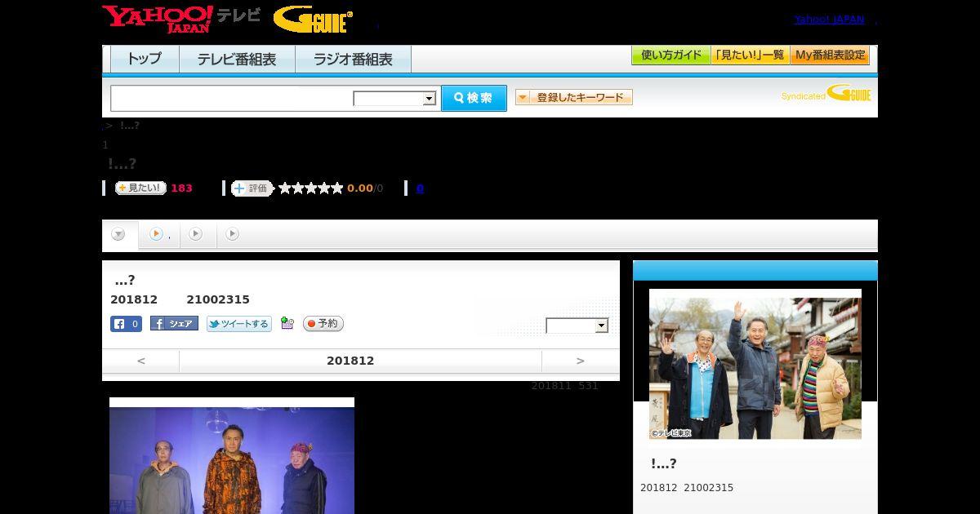This screenshot has width=980, height=514.
Task: Click the add-to-calendar icon
Action: [x=287, y=323]
